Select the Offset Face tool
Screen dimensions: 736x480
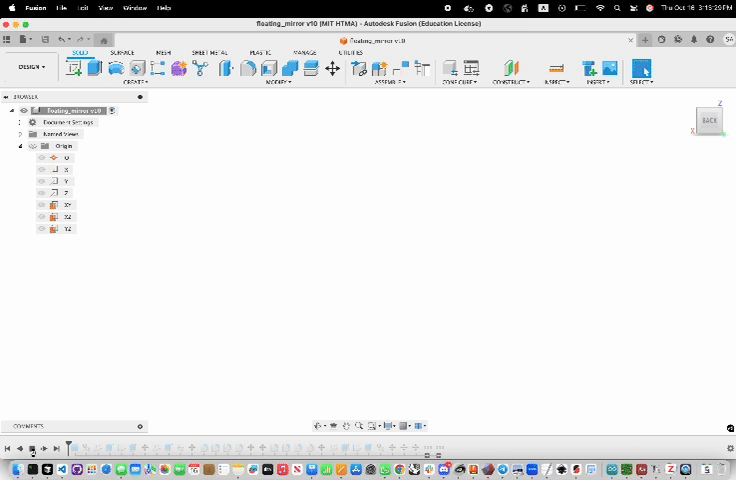click(x=311, y=69)
